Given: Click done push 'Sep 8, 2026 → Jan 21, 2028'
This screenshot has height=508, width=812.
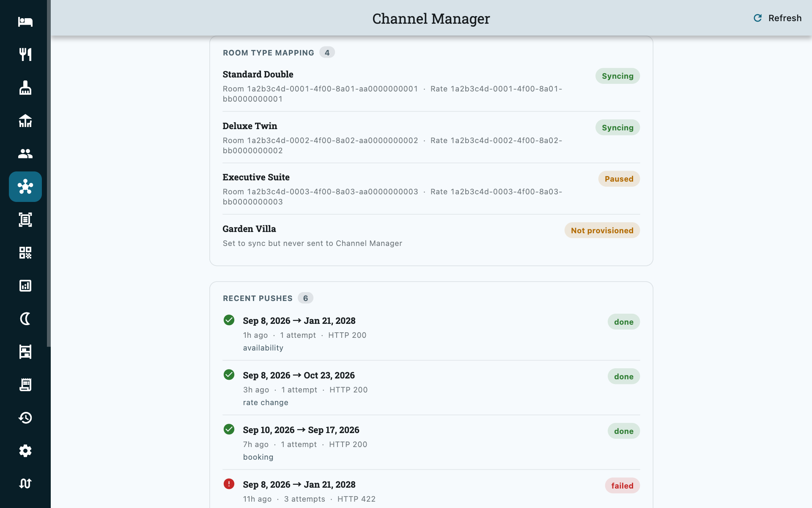Looking at the screenshot, I should click(x=299, y=321).
